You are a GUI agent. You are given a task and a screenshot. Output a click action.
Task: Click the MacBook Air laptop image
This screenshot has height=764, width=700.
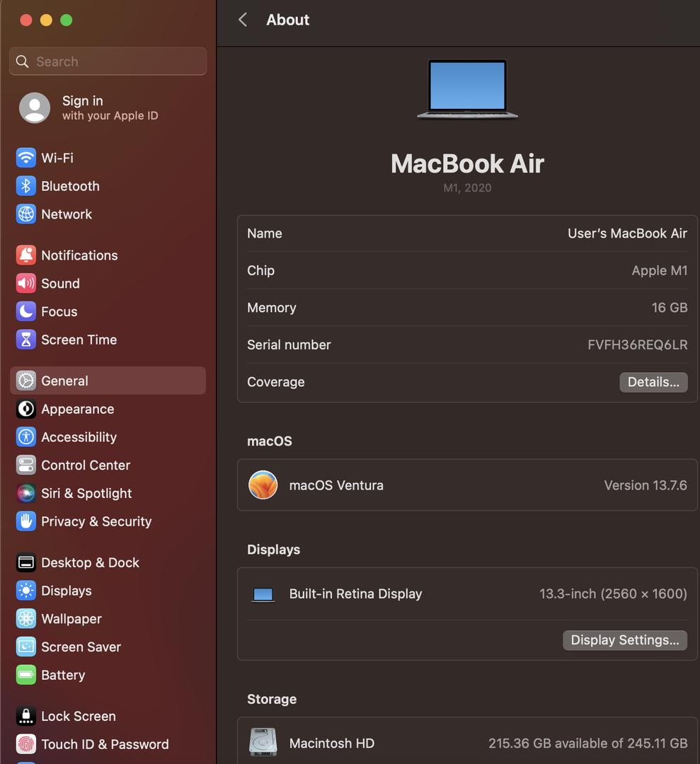(x=467, y=89)
